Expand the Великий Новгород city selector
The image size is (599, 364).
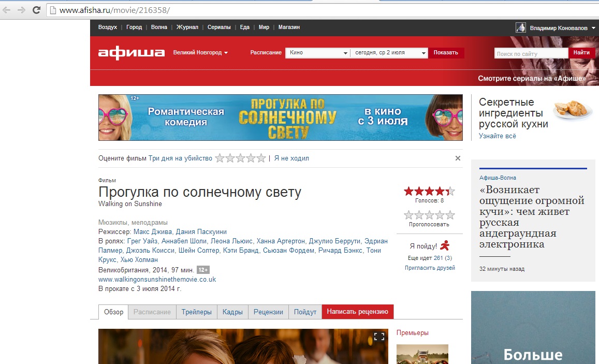200,53
